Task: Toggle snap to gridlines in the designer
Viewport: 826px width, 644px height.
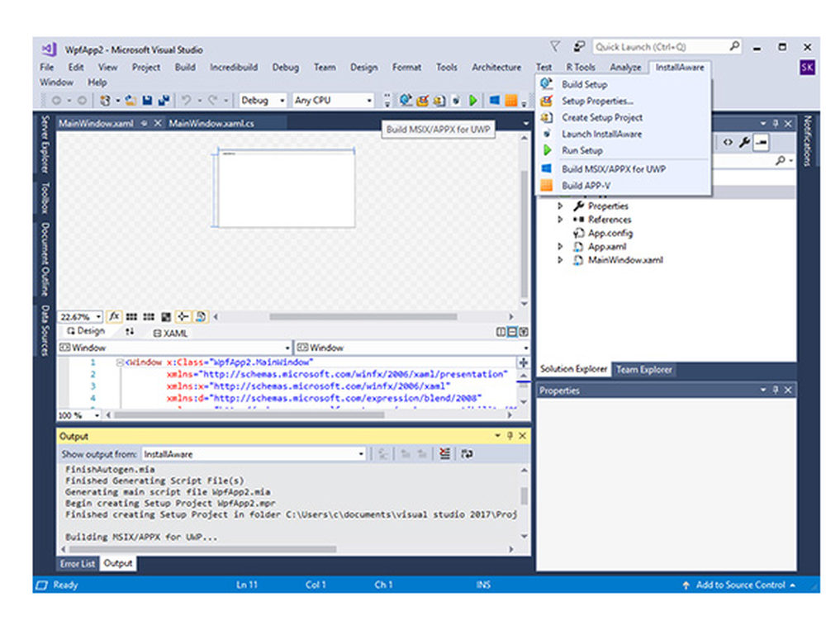Action: point(149,316)
